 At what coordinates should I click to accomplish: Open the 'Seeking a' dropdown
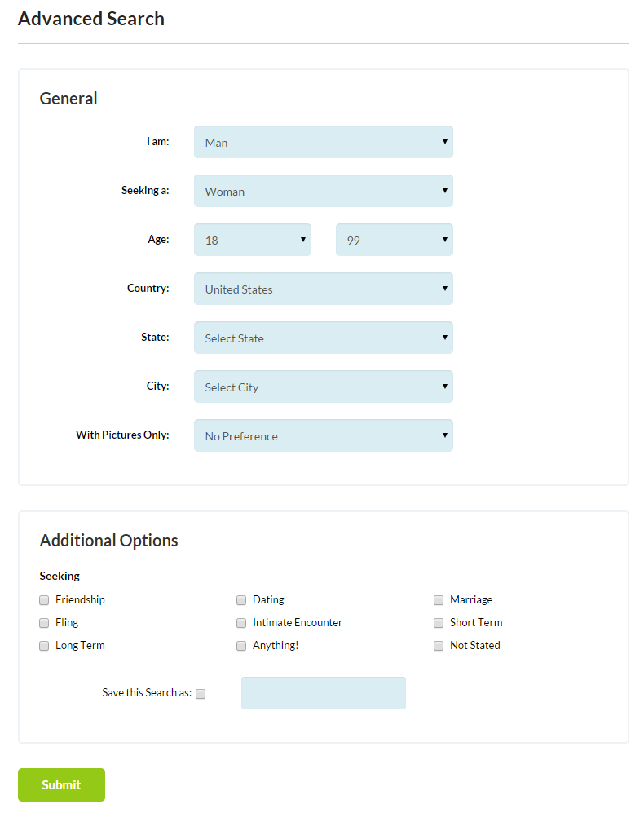pyautogui.click(x=323, y=191)
